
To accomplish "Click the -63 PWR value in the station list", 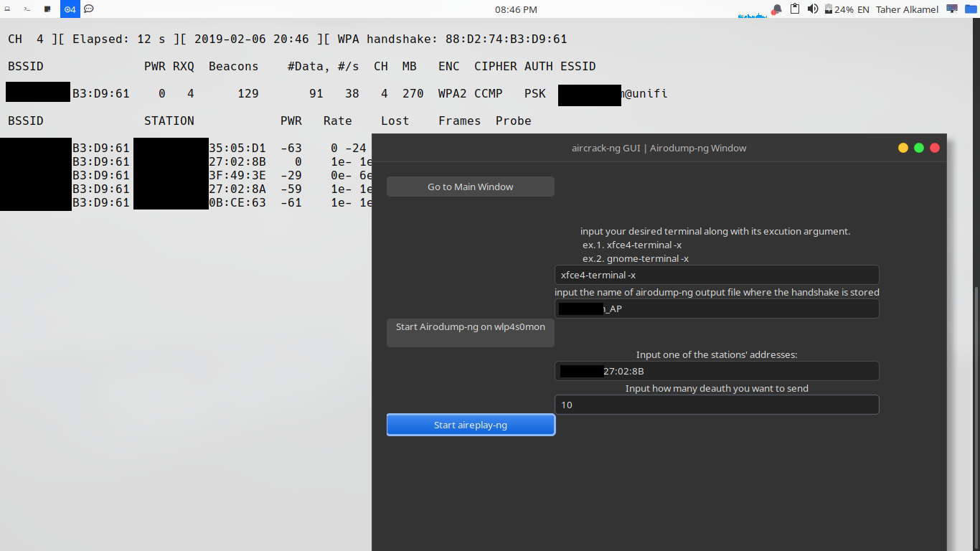I will (291, 148).
